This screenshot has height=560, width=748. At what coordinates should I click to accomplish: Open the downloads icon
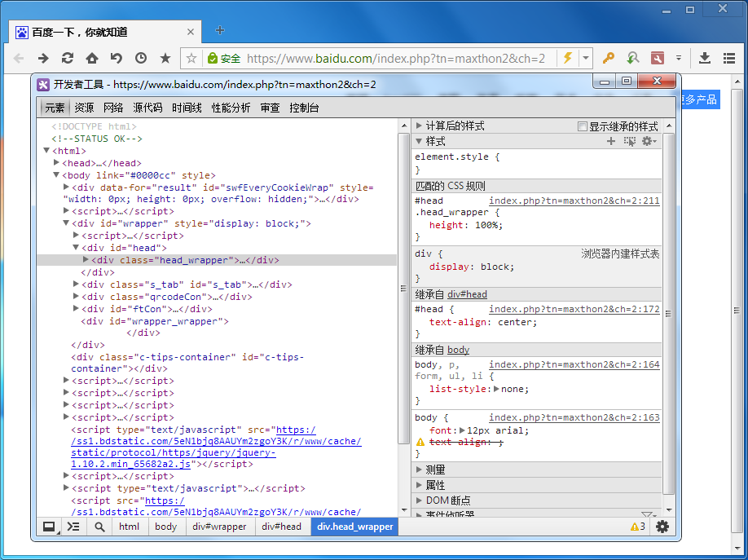click(705, 58)
